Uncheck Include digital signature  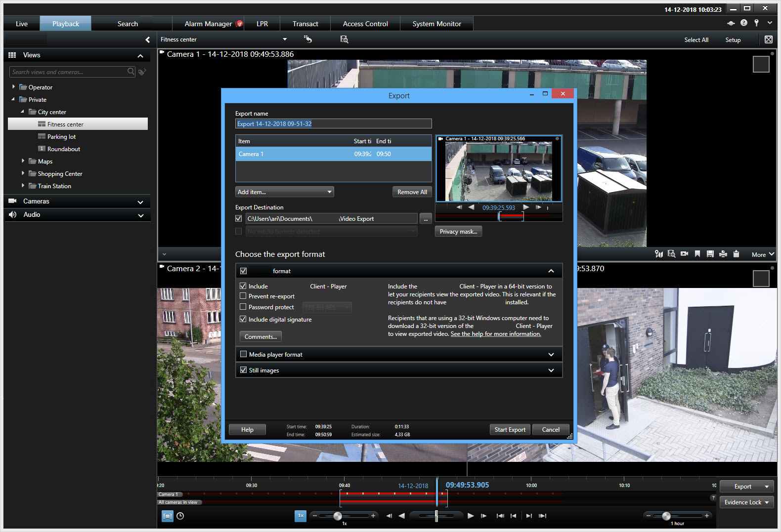click(243, 319)
